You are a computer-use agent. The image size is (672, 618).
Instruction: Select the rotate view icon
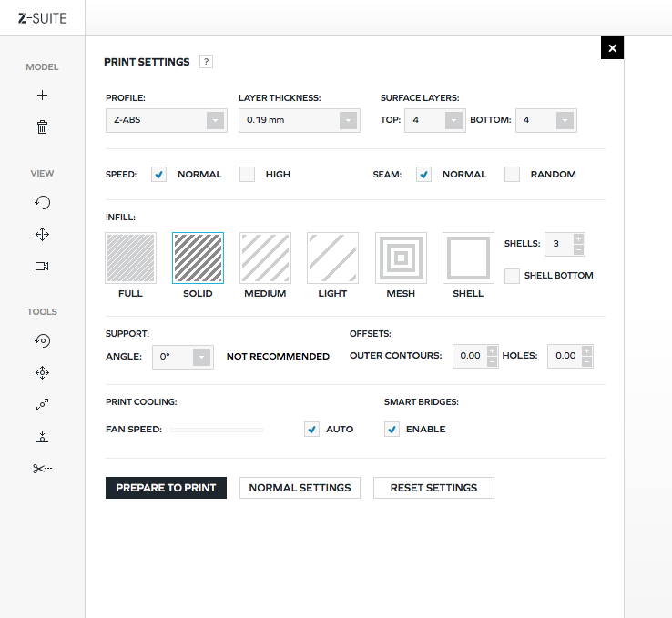[42, 203]
